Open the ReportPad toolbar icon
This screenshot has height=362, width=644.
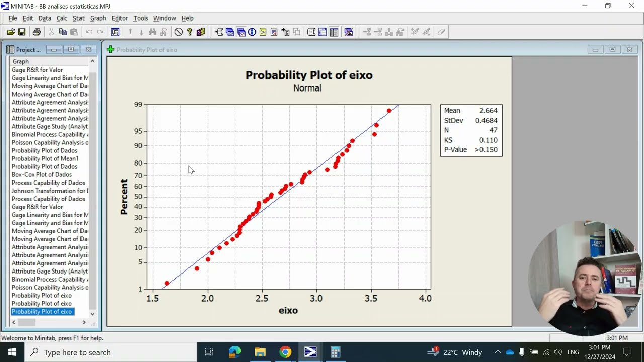[274, 32]
